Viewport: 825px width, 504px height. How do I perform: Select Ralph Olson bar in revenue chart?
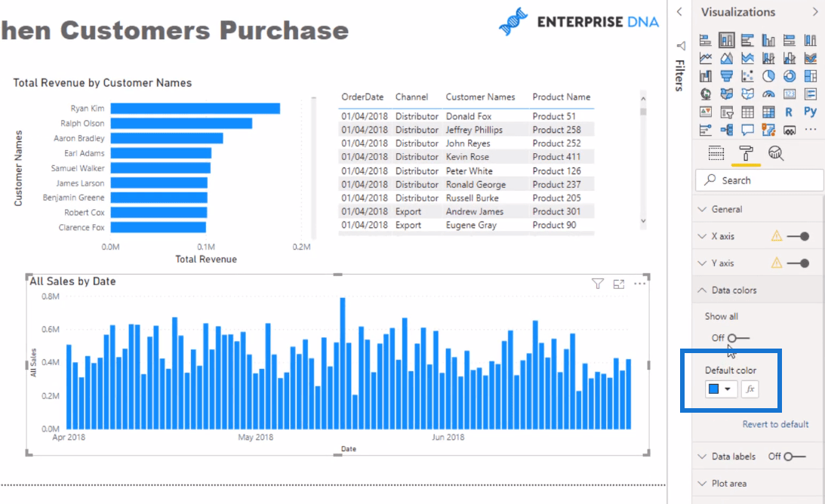click(181, 123)
